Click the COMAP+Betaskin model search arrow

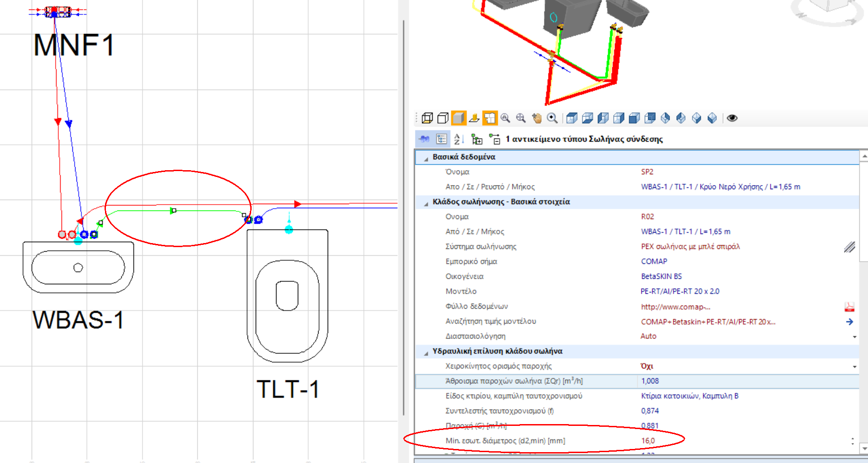point(849,322)
